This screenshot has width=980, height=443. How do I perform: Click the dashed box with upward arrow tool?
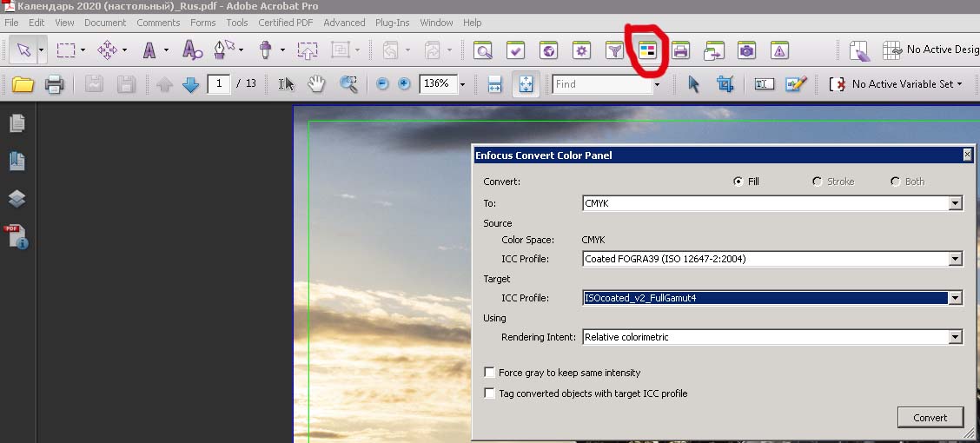(x=308, y=50)
